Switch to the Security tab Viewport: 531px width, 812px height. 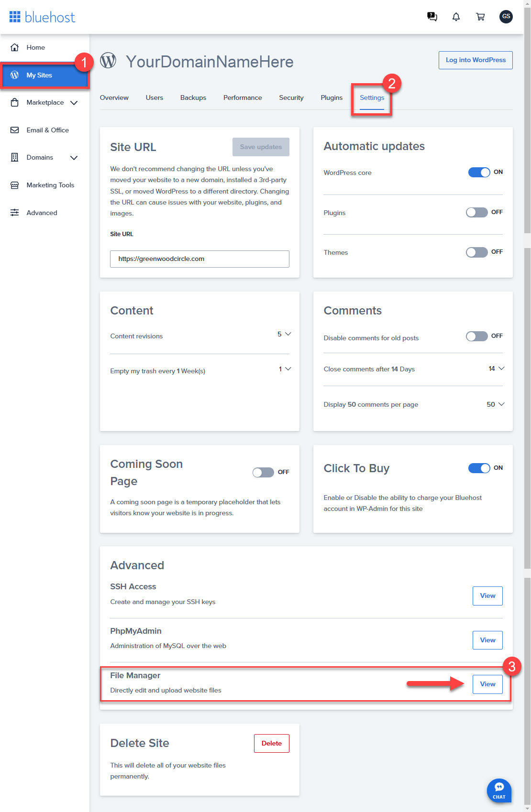291,97
